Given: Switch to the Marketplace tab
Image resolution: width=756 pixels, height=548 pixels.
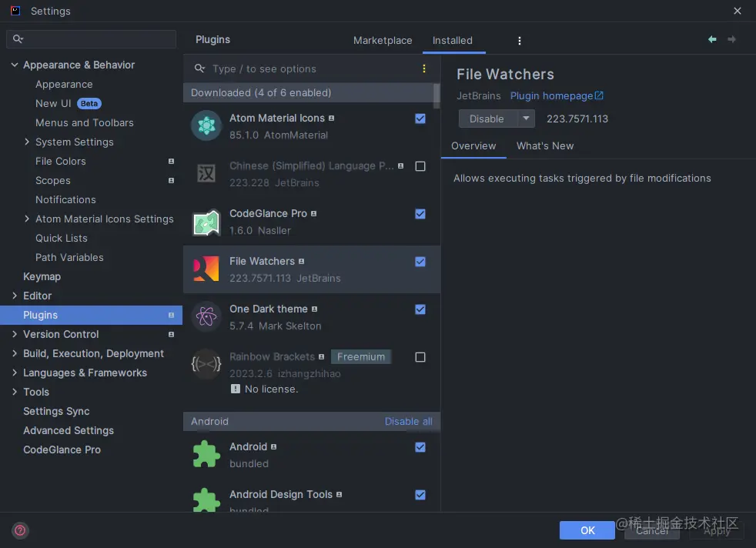Looking at the screenshot, I should pos(383,41).
